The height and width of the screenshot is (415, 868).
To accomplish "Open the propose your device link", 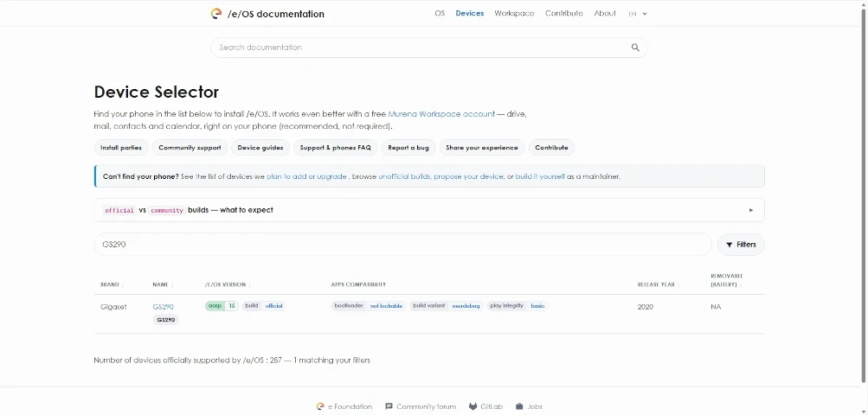I will (469, 176).
